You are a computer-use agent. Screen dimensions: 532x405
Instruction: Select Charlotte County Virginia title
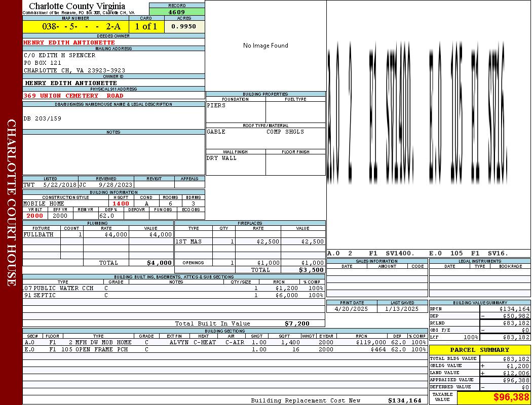pyautogui.click(x=77, y=6)
